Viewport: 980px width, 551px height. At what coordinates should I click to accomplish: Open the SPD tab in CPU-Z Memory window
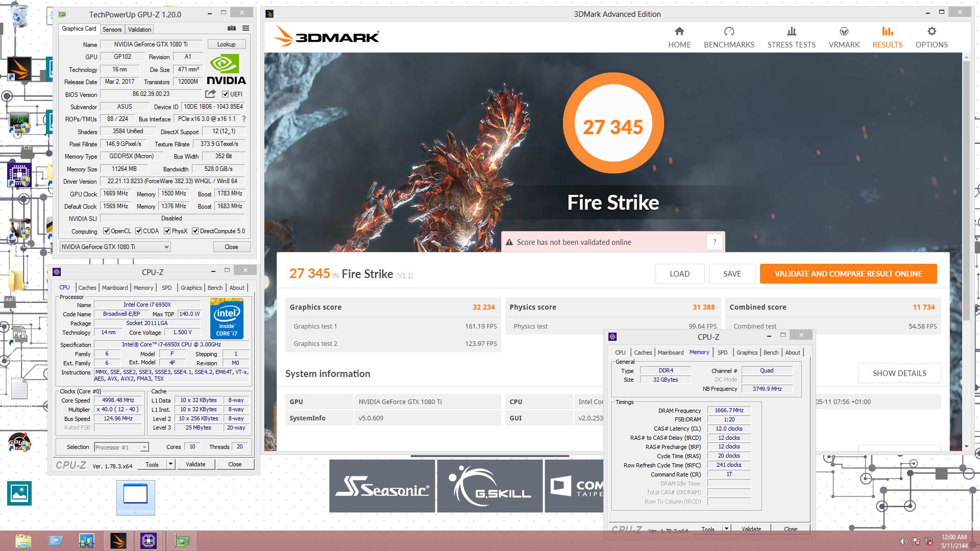[x=722, y=353]
